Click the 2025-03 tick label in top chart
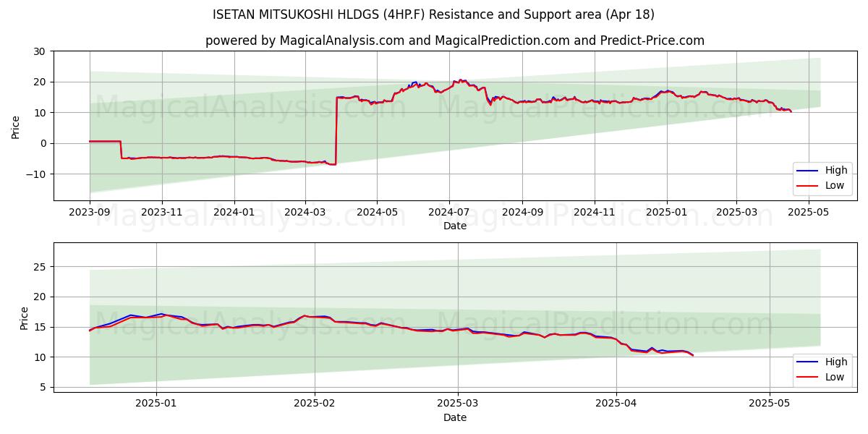Image resolution: width=868 pixels, height=434 pixels. [736, 213]
